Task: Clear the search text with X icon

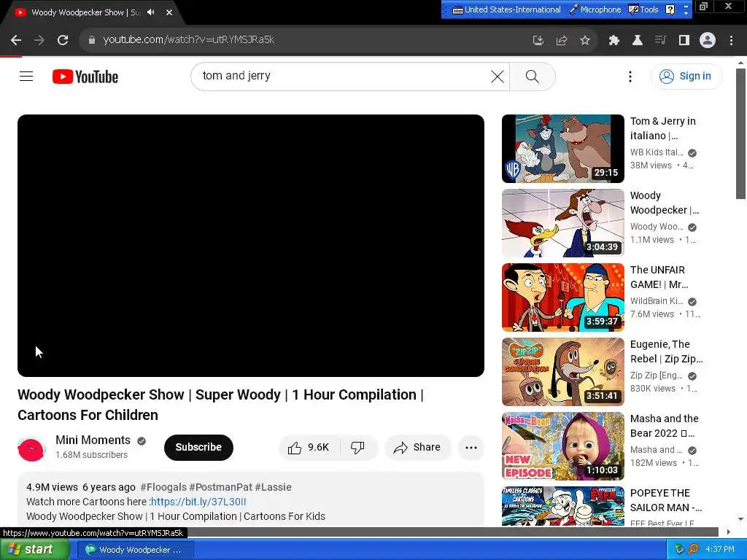Action: click(497, 76)
